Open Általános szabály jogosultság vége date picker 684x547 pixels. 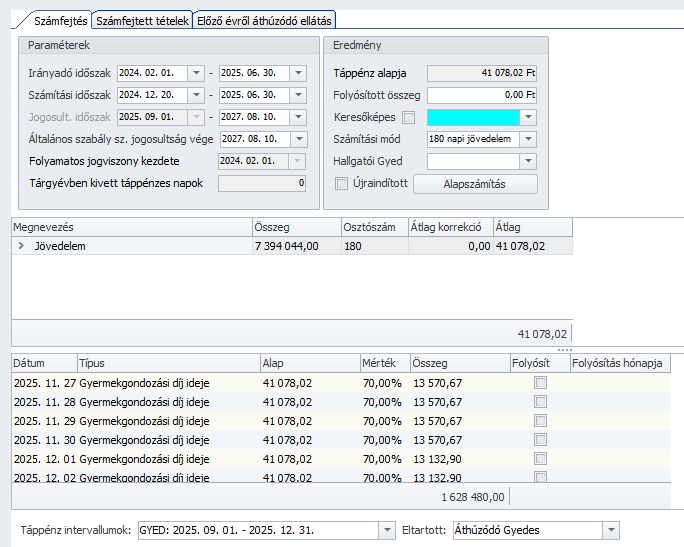point(299,139)
